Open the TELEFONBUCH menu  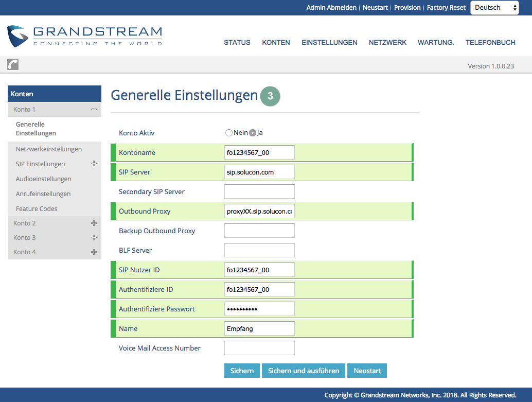click(x=490, y=42)
